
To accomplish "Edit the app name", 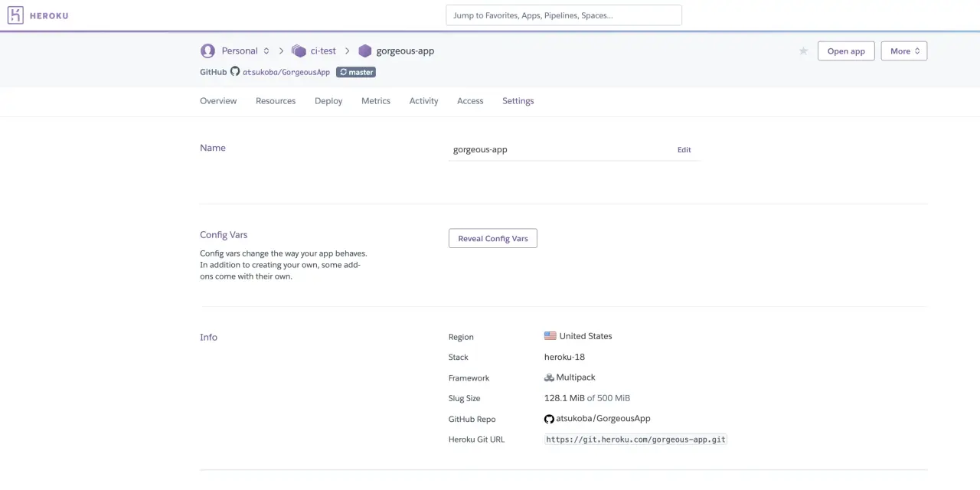I will (x=684, y=150).
